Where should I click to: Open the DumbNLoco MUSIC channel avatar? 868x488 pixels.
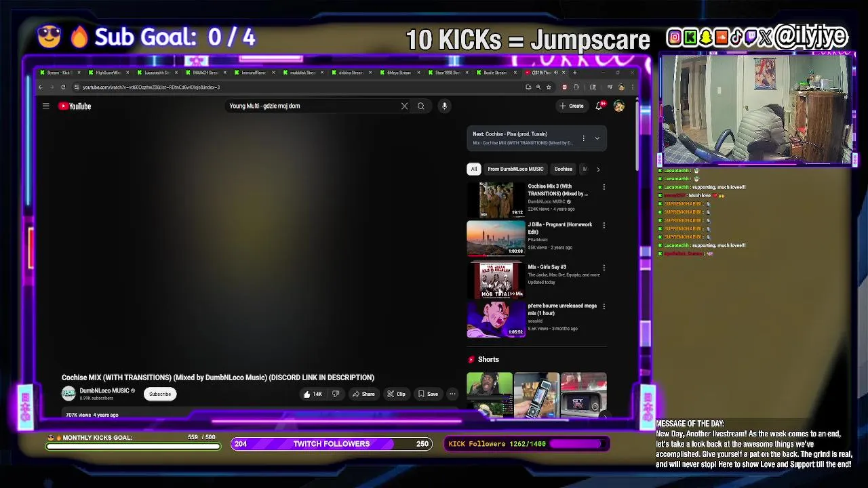pyautogui.click(x=68, y=394)
